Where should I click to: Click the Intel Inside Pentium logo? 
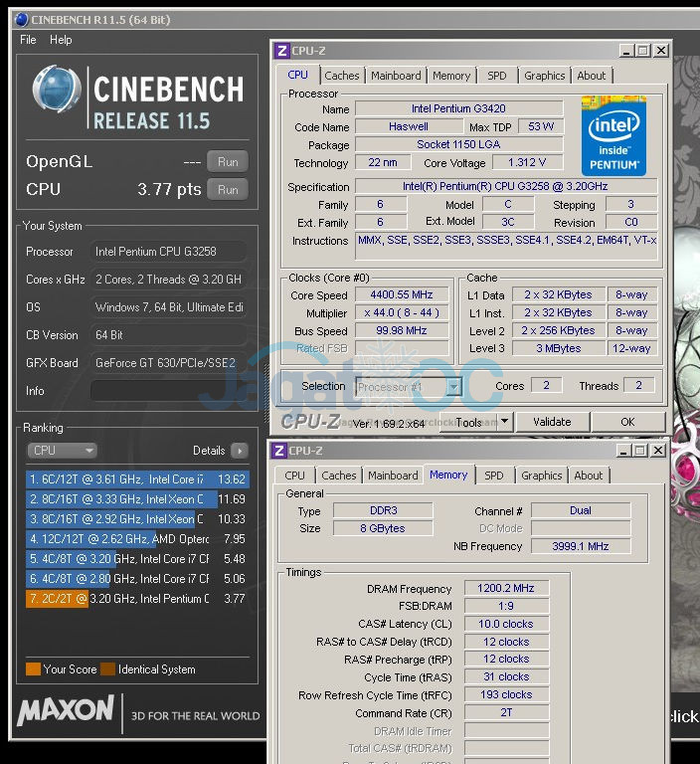[x=613, y=135]
